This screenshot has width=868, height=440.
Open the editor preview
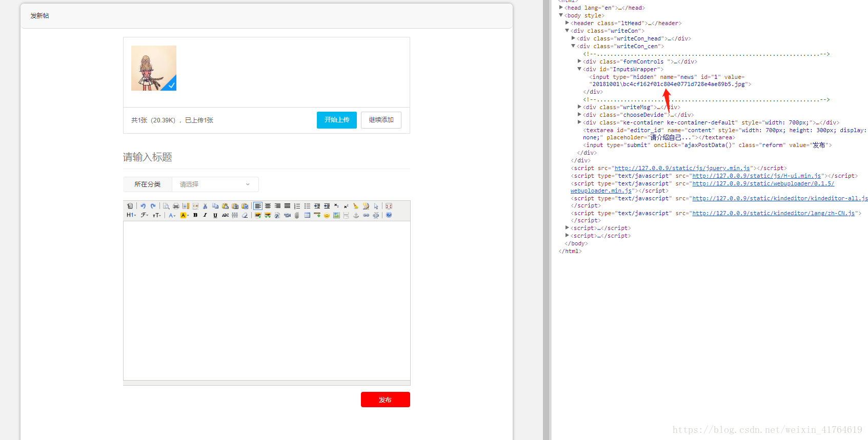coord(166,206)
